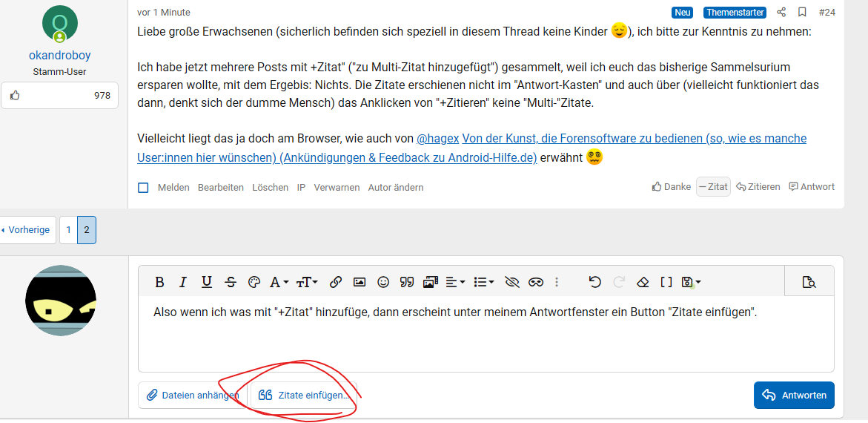This screenshot has width=868, height=423.
Task: Open the list options dropdown
Action: click(x=484, y=282)
